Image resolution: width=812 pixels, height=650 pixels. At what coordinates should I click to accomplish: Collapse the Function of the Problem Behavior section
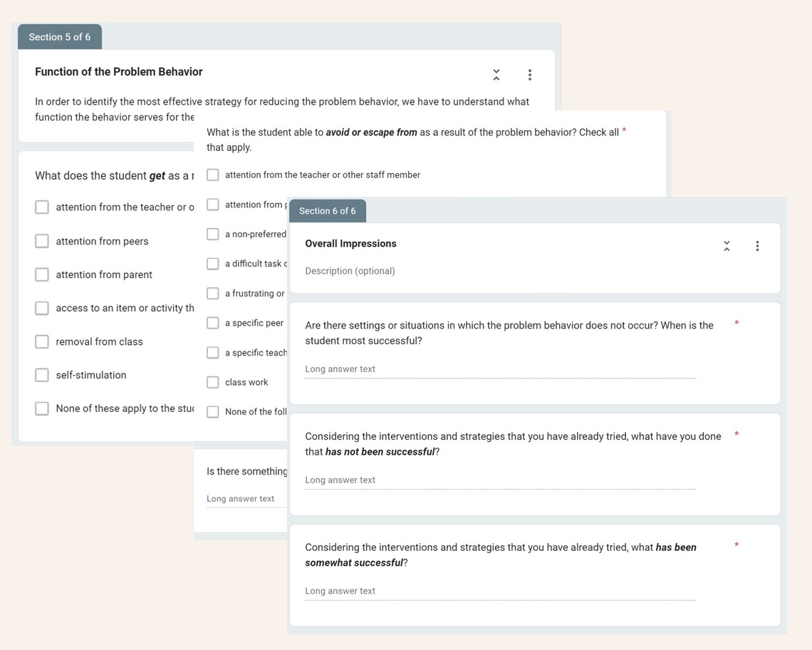pyautogui.click(x=496, y=73)
